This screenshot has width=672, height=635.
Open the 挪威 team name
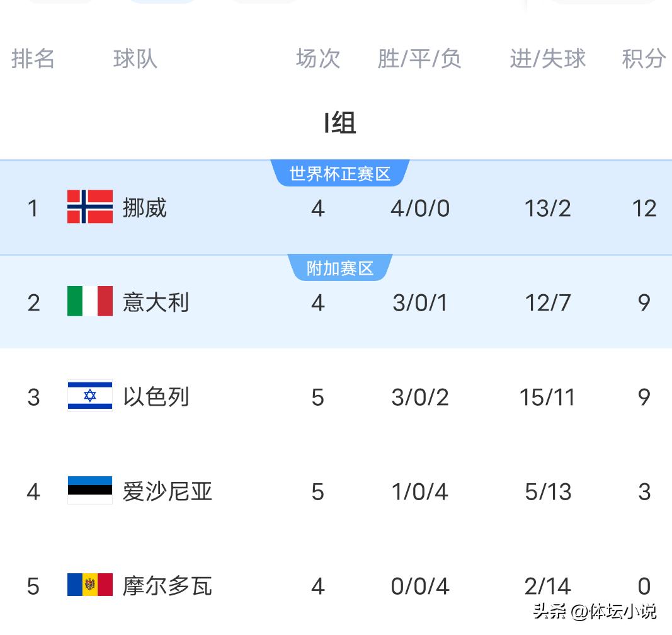pos(145,208)
